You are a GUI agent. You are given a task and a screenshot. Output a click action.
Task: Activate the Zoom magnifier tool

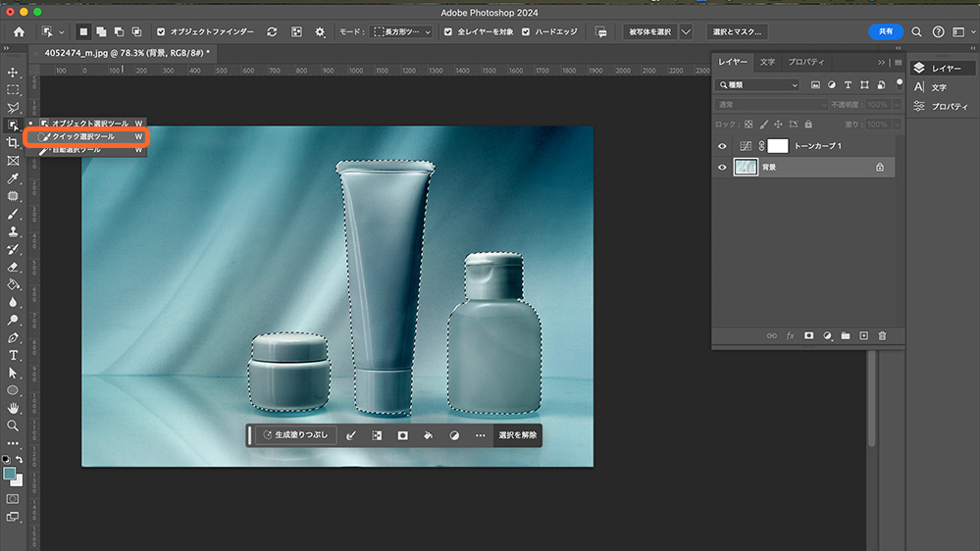coord(13,426)
